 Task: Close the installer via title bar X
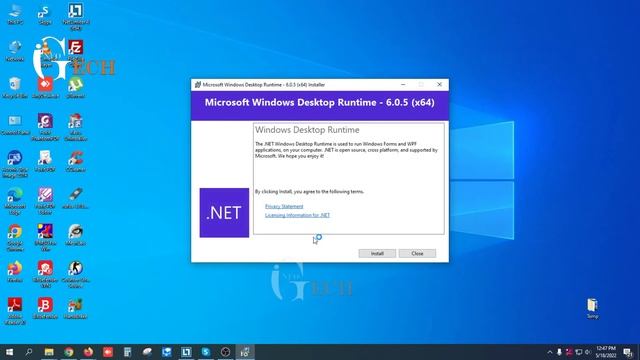point(439,84)
